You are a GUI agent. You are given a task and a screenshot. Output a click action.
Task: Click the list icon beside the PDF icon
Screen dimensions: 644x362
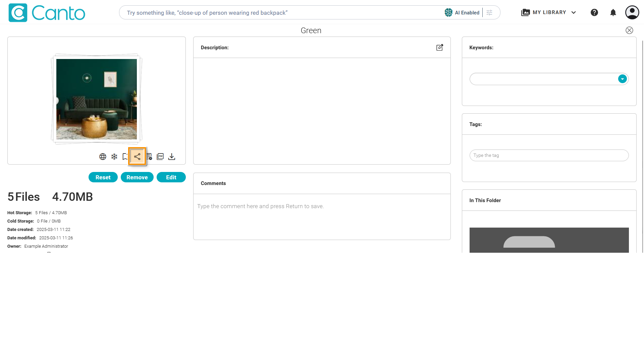[149, 157]
